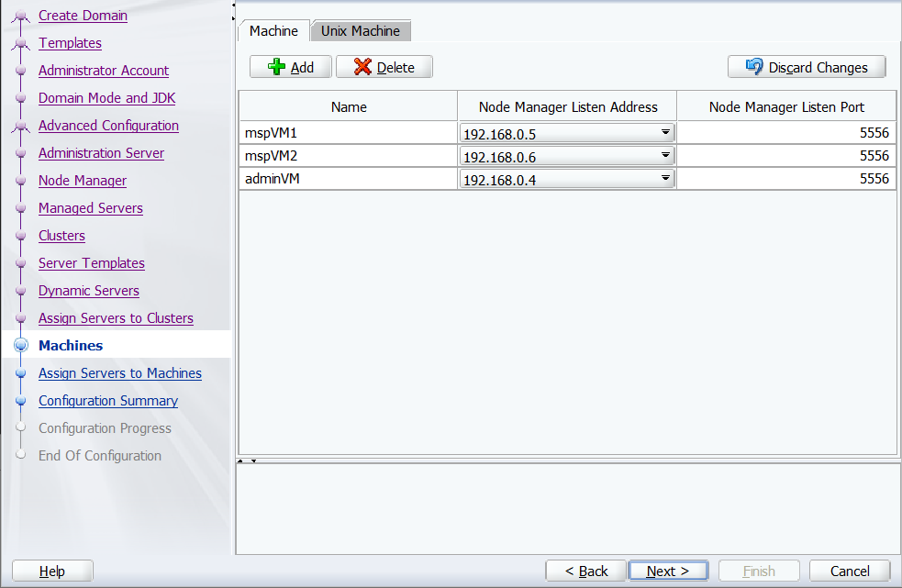
Task: Select the step icon next to Clusters
Action: click(x=20, y=236)
